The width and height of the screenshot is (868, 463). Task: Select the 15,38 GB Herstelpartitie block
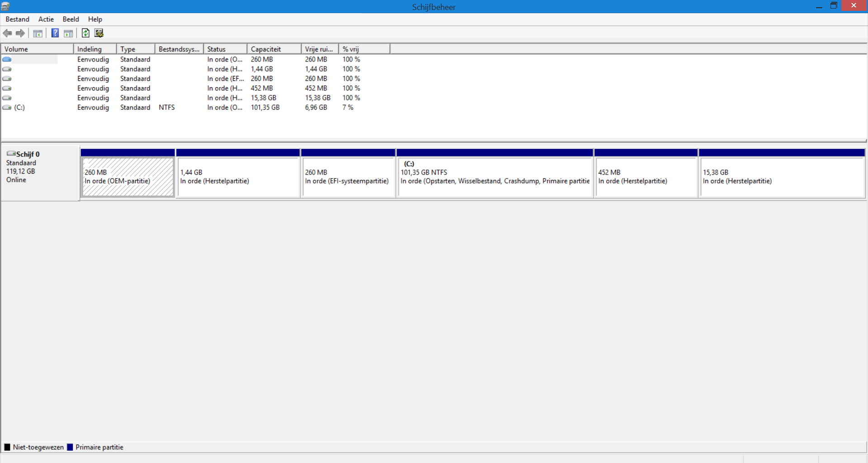point(782,176)
